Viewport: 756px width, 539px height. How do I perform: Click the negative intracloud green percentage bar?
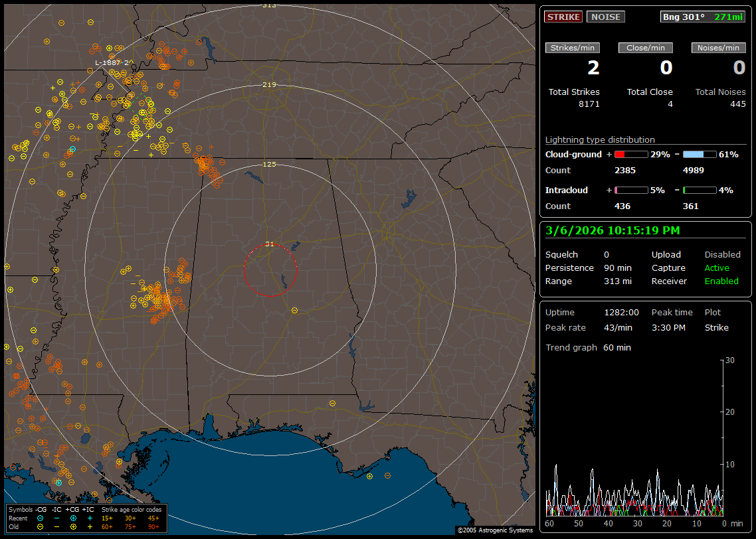(x=700, y=190)
